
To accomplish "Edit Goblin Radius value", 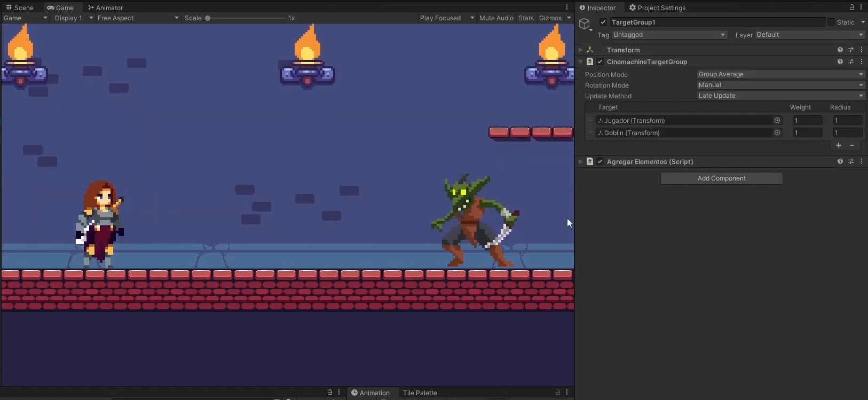I will coord(848,132).
